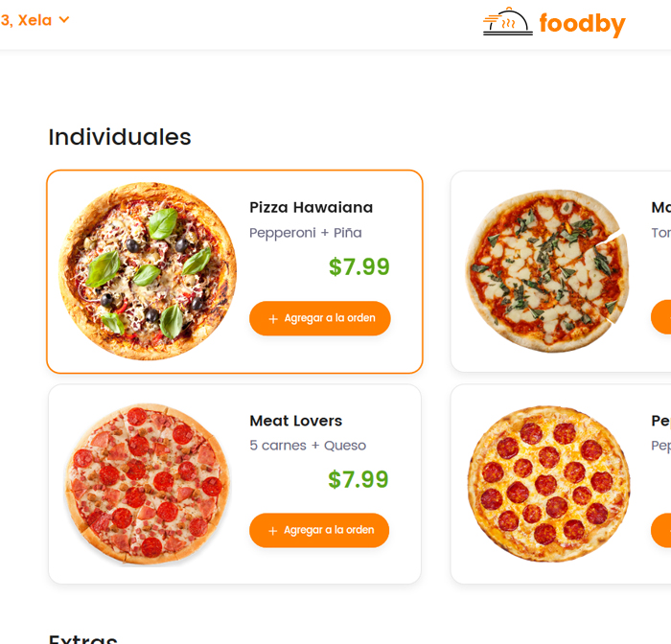Open the "3, Xela" address selector text

(x=26, y=20)
